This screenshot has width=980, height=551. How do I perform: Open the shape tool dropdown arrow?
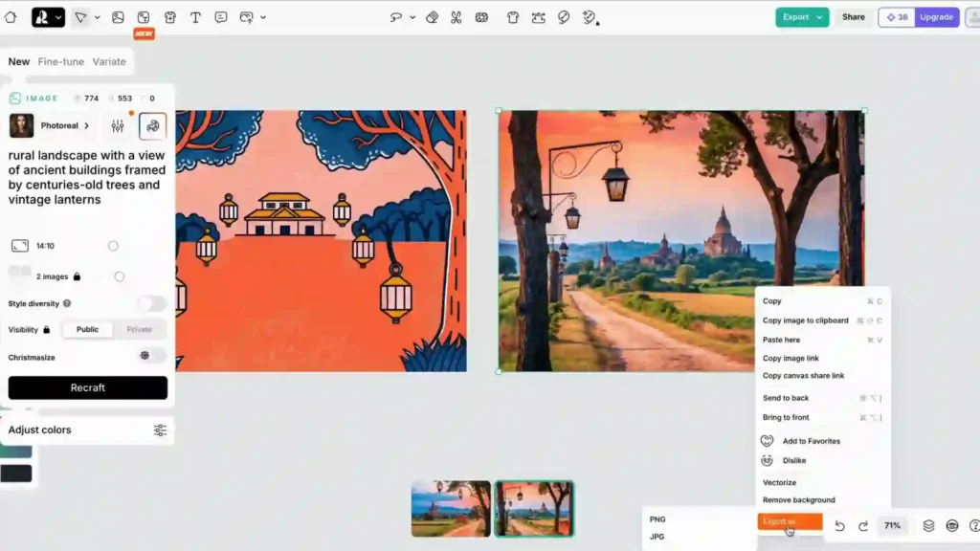[x=97, y=17]
